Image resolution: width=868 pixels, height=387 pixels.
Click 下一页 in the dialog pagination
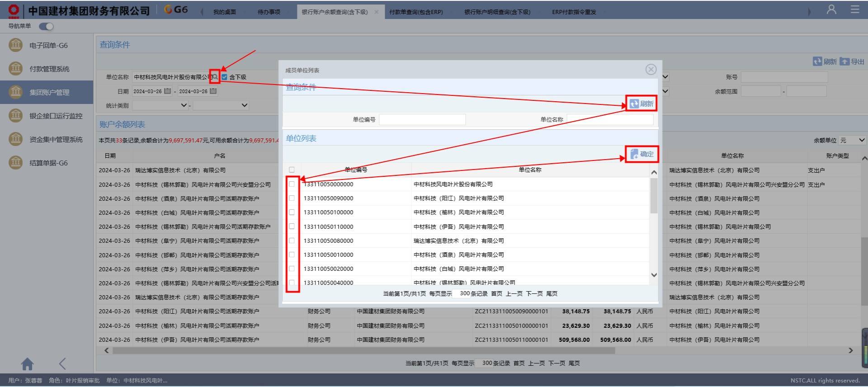[534, 294]
